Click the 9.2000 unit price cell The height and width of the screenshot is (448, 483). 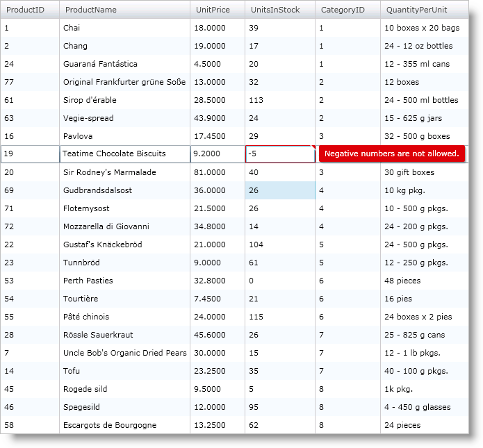[217, 154]
